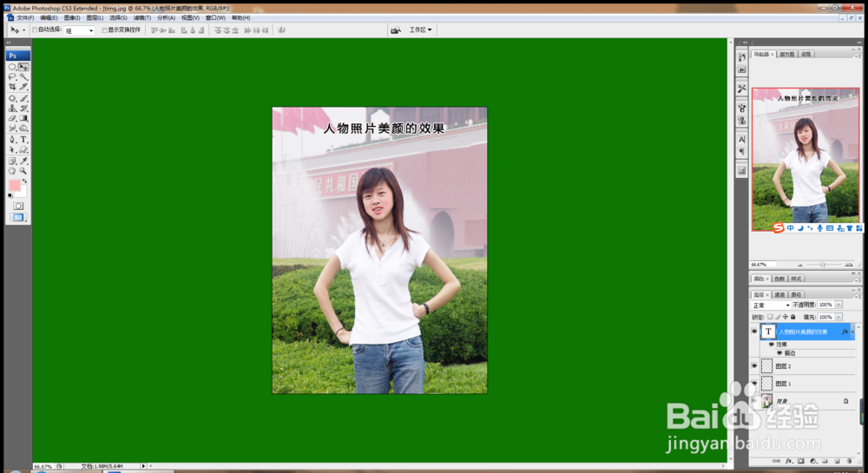Select the Crop tool

tap(12, 87)
